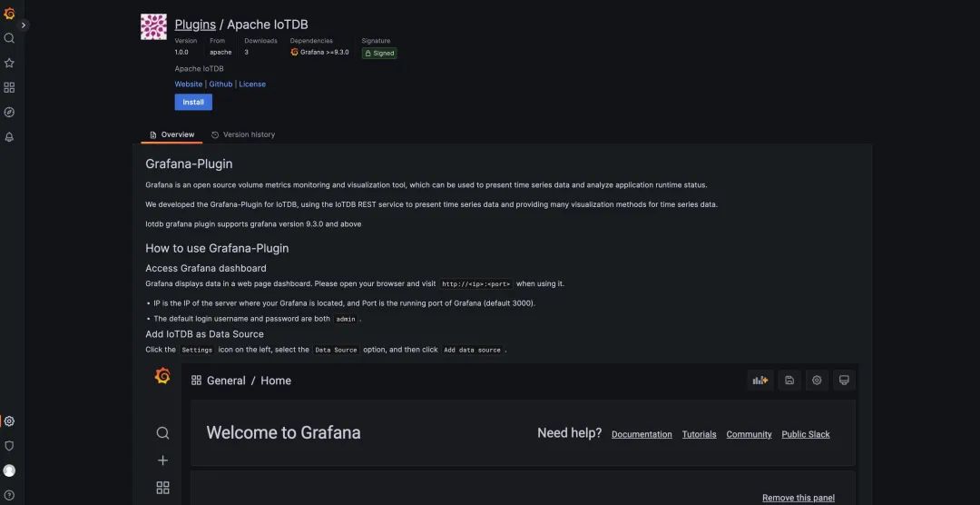Click Public Slack link in Welcome panel
Screen dimensions: 980x505
[x=806, y=434]
